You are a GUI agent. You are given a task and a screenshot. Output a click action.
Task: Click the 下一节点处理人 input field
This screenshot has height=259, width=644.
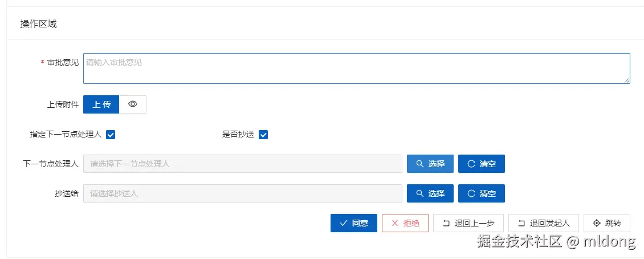point(242,164)
